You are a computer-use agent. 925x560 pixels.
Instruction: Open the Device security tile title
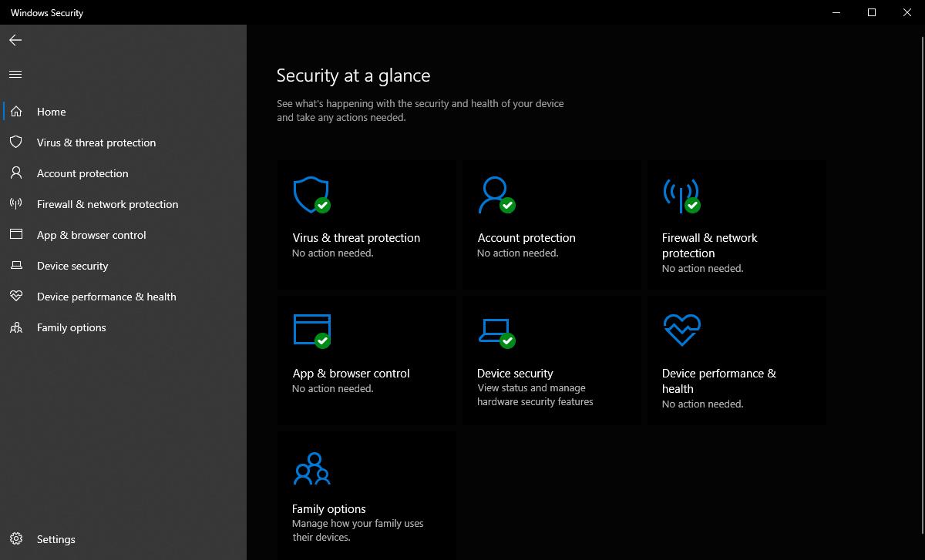click(x=515, y=374)
